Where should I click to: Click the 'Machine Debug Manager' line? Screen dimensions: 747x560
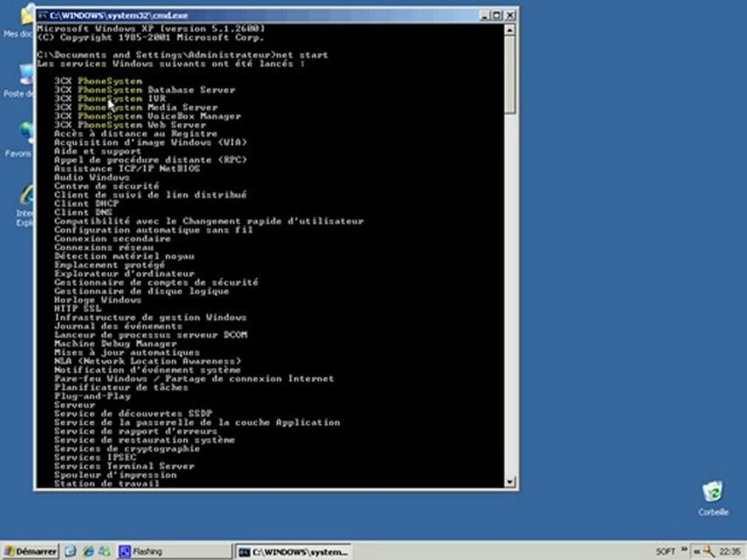[x=115, y=344]
